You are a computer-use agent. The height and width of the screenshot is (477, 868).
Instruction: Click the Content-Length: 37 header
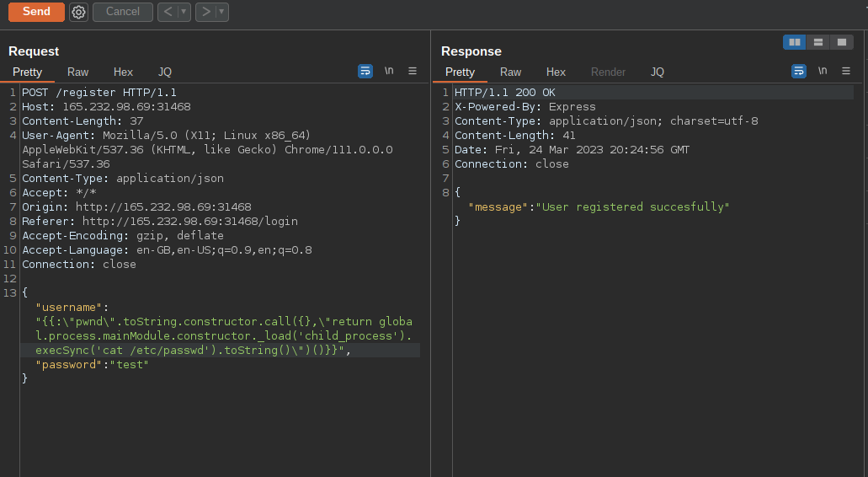click(83, 121)
